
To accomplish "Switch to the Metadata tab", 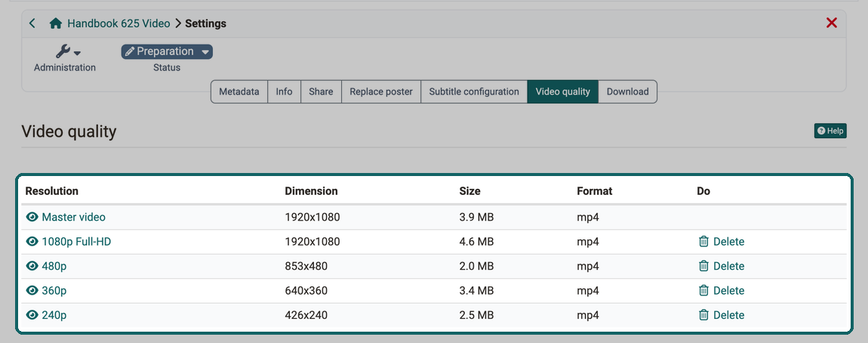I will click(x=239, y=91).
